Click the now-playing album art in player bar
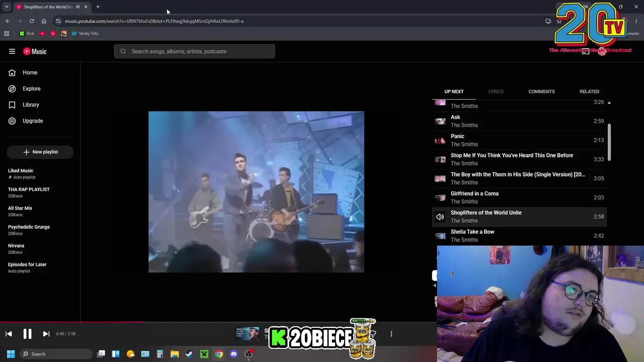The width and height of the screenshot is (644, 362). (247, 334)
